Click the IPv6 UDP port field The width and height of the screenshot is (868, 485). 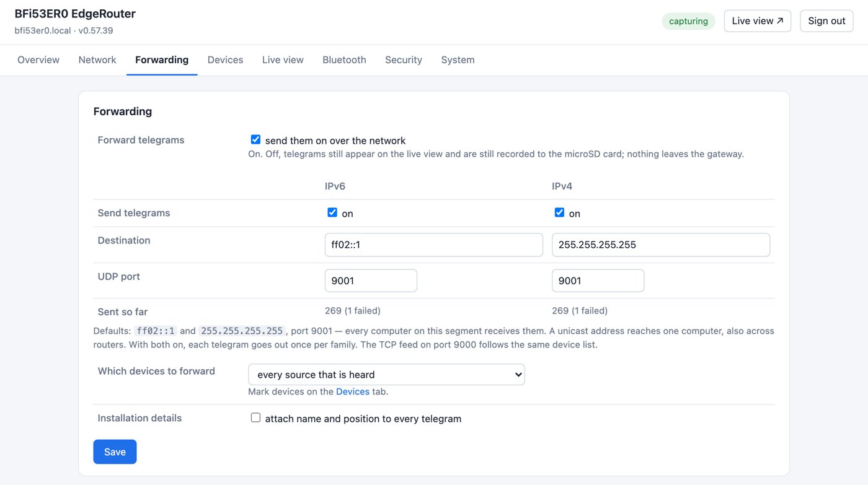[371, 281]
